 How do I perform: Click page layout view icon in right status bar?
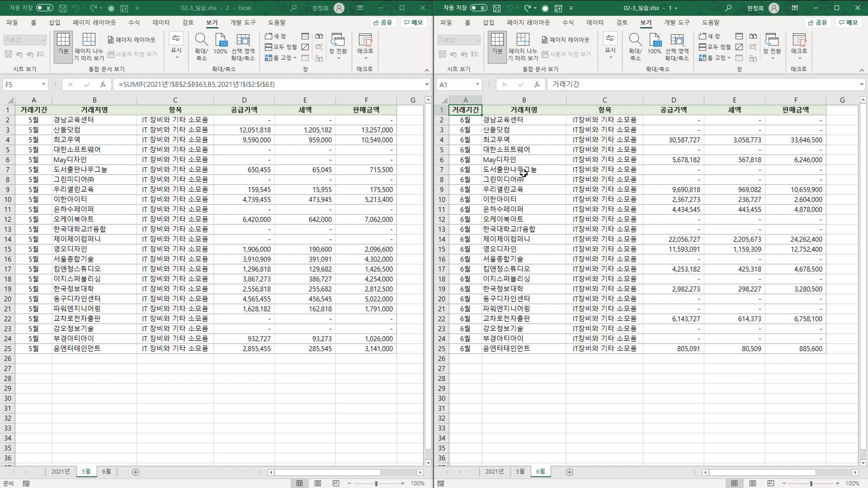(x=752, y=483)
